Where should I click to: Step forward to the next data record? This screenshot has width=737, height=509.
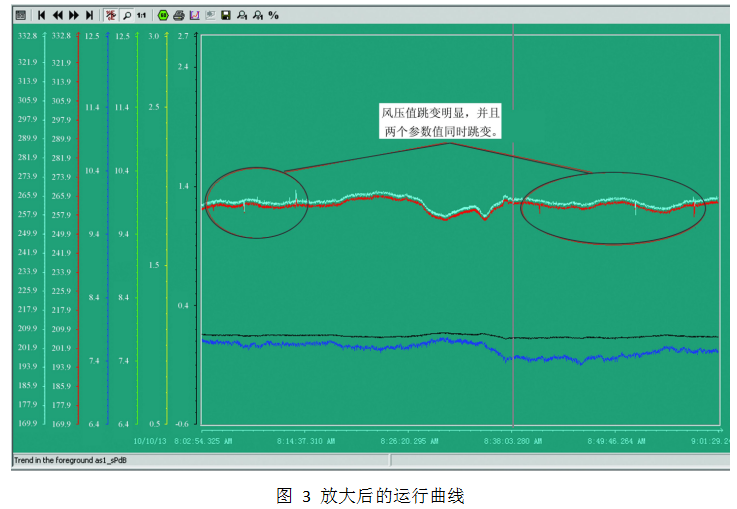coord(74,15)
